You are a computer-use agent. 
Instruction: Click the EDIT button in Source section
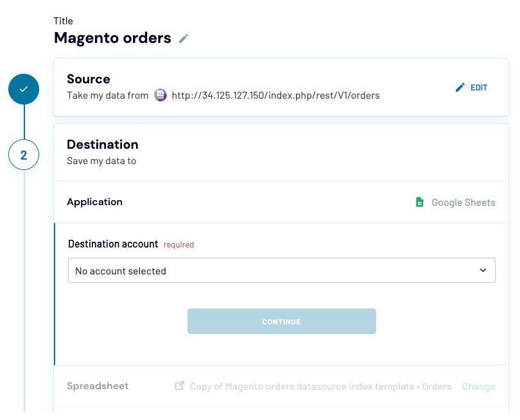tap(471, 87)
